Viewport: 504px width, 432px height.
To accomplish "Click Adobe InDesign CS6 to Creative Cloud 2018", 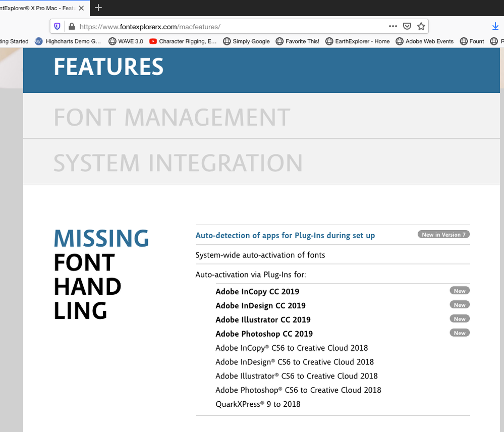I will (x=295, y=362).
